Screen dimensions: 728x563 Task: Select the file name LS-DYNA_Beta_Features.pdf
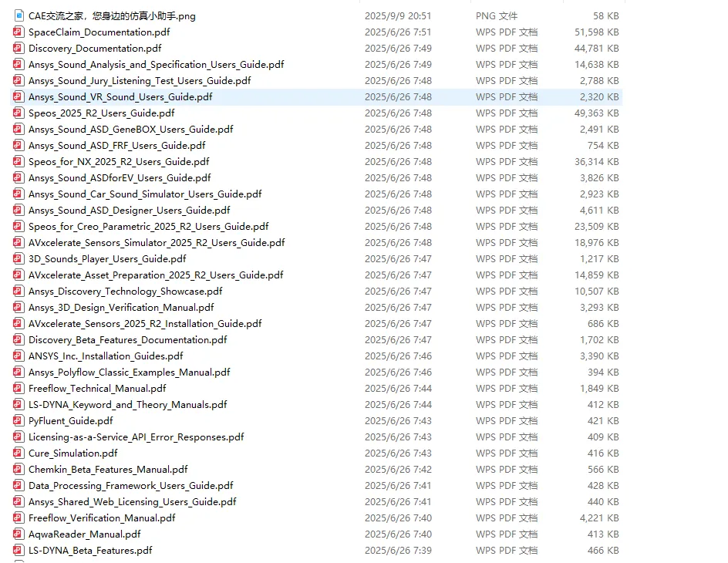click(x=90, y=551)
